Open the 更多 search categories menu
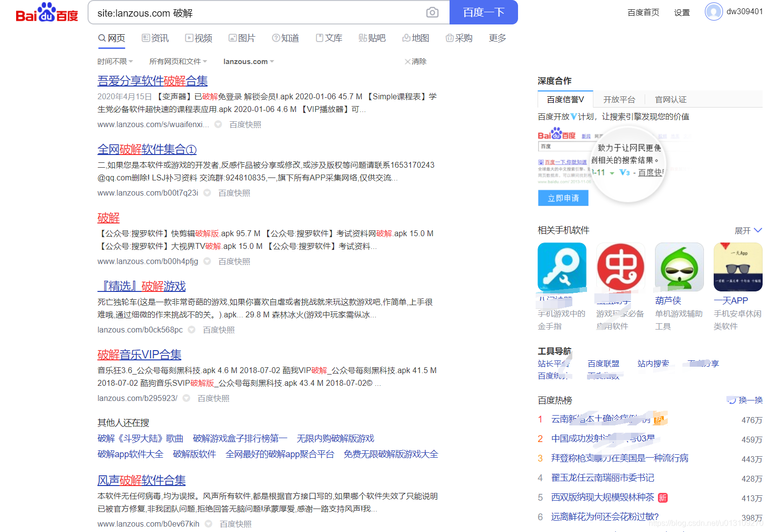768x532 pixels. [x=497, y=38]
